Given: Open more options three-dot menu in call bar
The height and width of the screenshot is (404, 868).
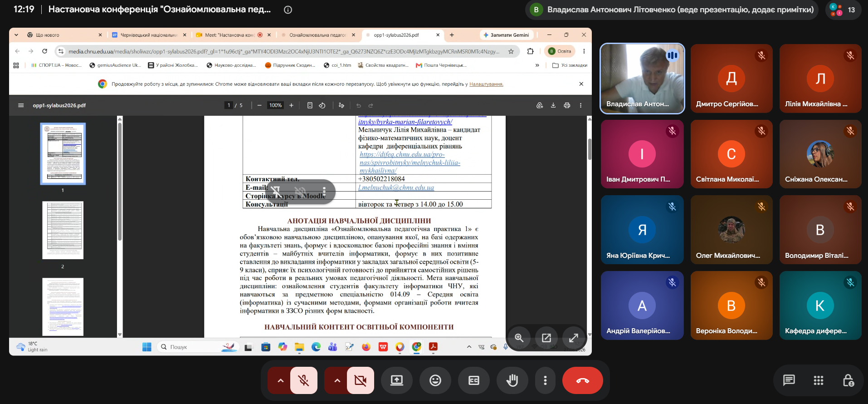Looking at the screenshot, I should [x=545, y=380].
